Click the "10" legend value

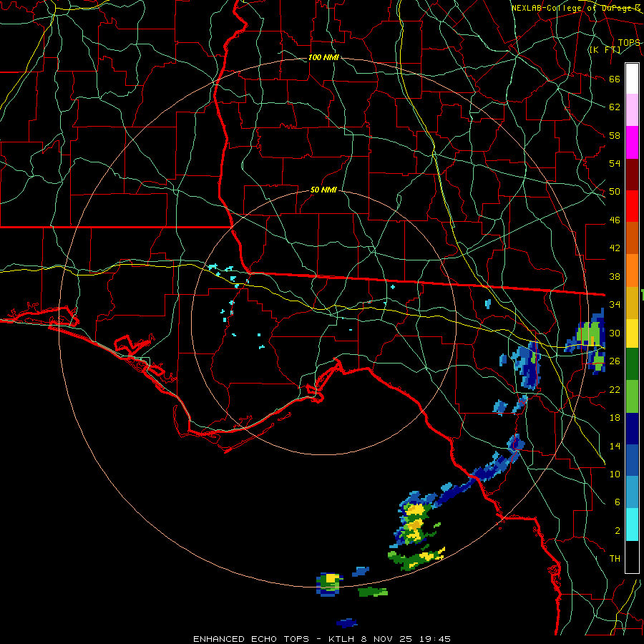pos(615,474)
